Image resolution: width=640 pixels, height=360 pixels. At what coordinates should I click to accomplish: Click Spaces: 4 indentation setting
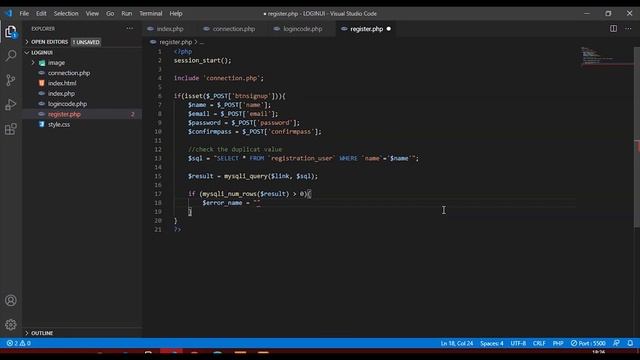pyautogui.click(x=491, y=343)
